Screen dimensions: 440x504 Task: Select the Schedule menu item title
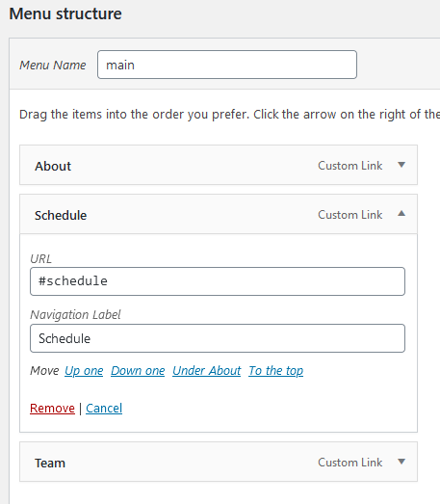[x=61, y=215]
